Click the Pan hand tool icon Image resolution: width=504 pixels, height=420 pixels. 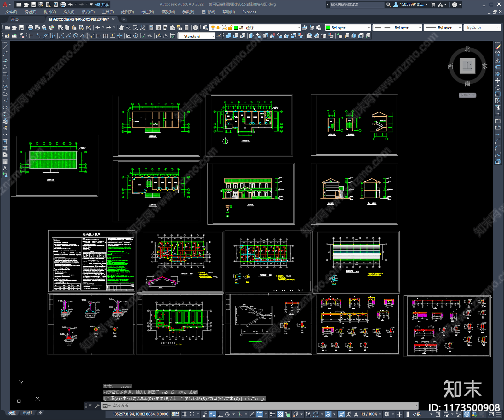point(121,28)
